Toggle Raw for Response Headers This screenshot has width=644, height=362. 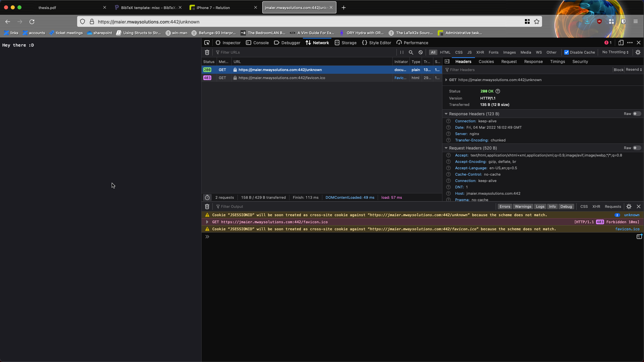[637, 114]
